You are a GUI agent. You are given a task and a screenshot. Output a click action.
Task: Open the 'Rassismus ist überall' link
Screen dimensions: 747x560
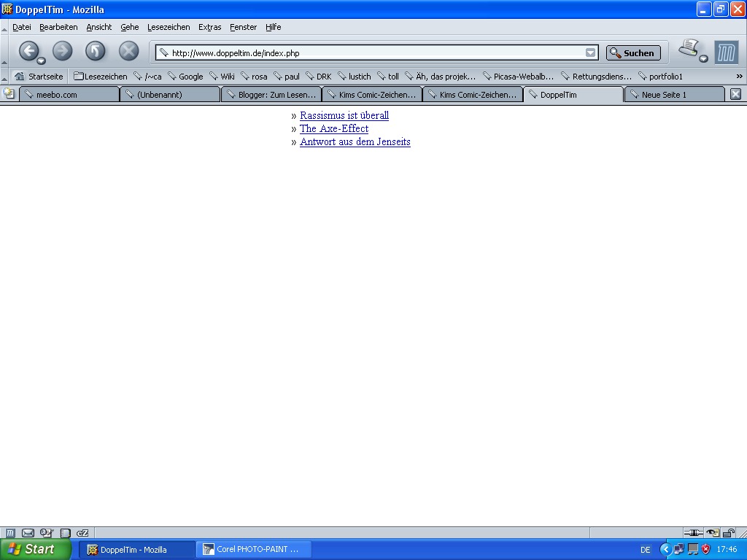[x=344, y=115]
